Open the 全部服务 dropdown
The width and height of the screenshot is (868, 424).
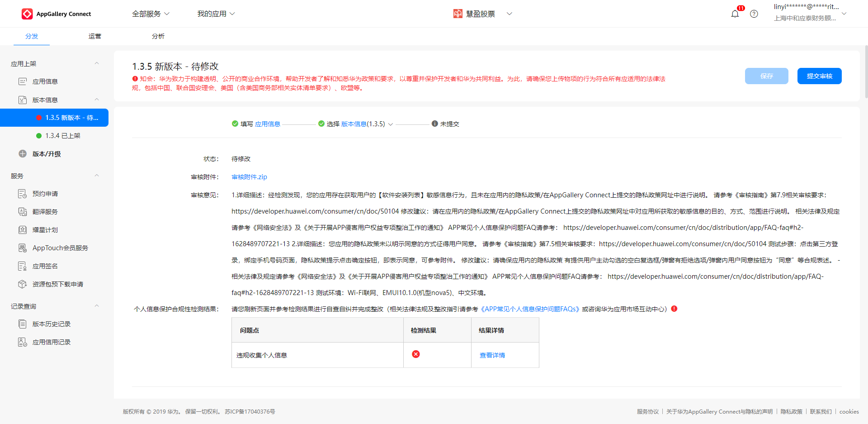151,14
